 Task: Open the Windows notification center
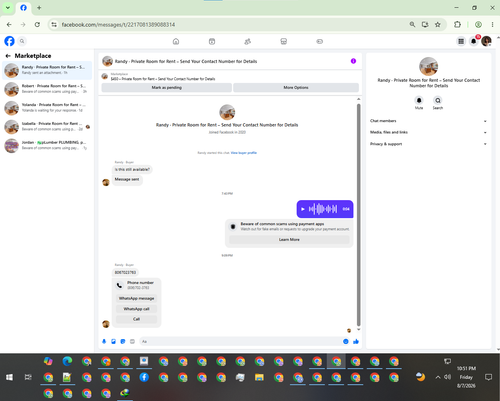click(488, 377)
